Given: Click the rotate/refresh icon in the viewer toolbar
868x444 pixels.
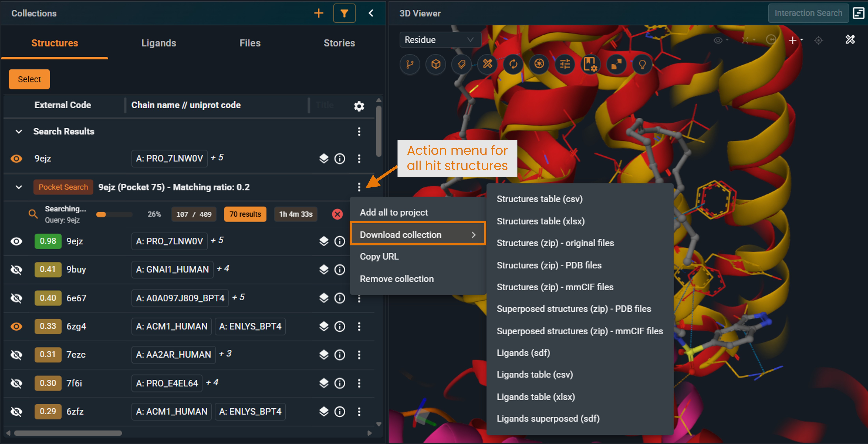Looking at the screenshot, I should (x=513, y=64).
